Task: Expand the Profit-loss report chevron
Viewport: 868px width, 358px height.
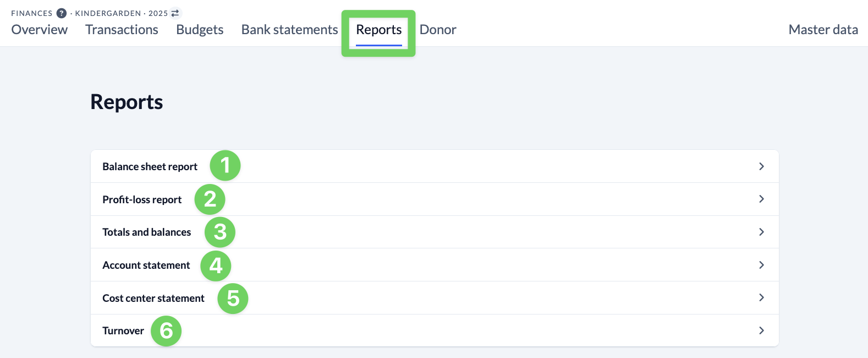Action: pyautogui.click(x=761, y=199)
